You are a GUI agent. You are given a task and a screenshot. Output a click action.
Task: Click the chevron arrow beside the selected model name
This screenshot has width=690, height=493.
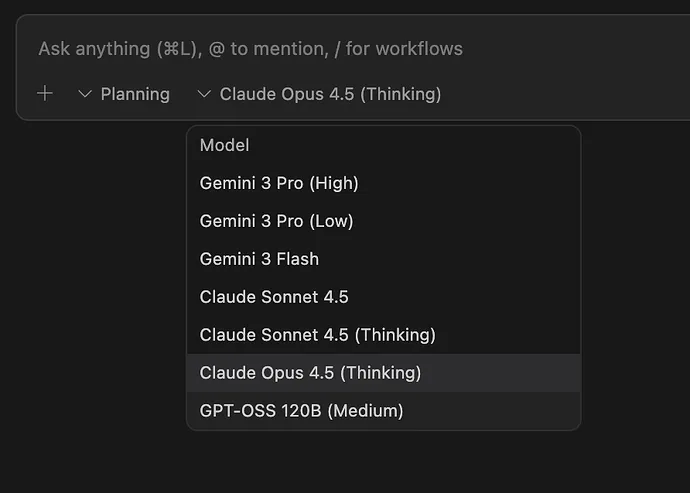(204, 94)
